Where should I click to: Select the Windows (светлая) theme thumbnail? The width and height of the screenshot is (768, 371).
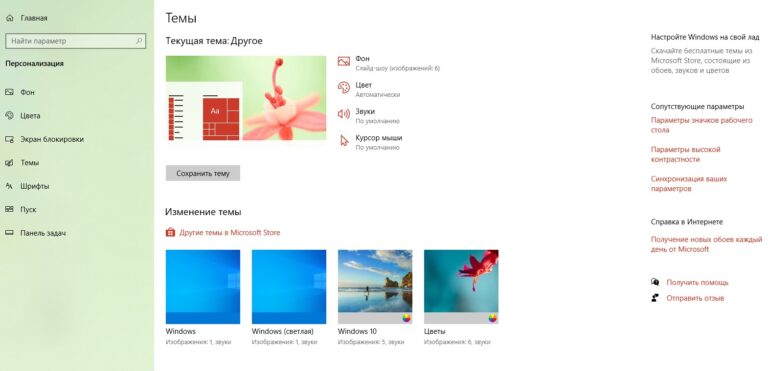[x=289, y=287]
